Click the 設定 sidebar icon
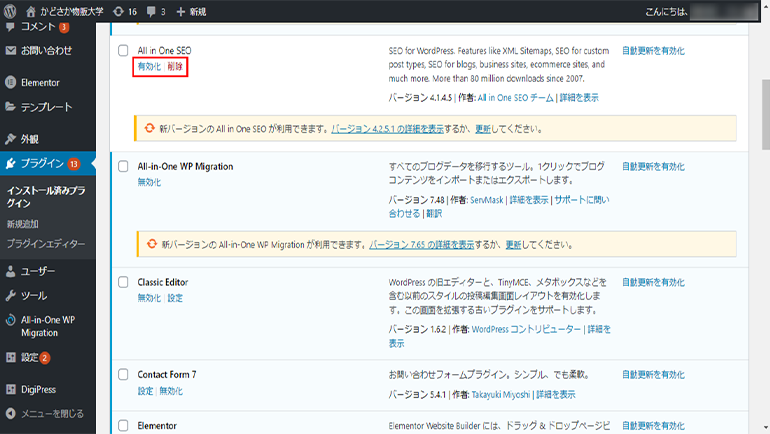This screenshot has width=770, height=434. click(x=10, y=357)
